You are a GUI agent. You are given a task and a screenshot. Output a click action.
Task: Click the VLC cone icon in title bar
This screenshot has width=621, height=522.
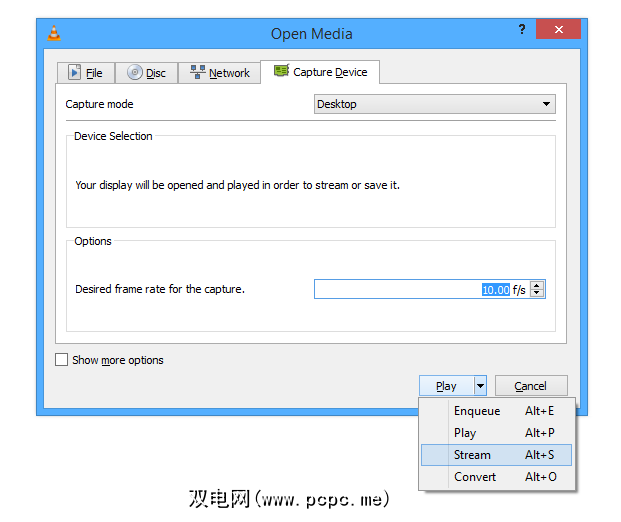click(54, 33)
